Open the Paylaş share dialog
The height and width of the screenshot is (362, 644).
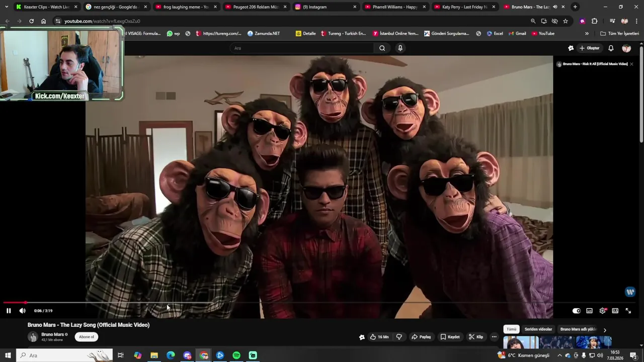coord(421,337)
